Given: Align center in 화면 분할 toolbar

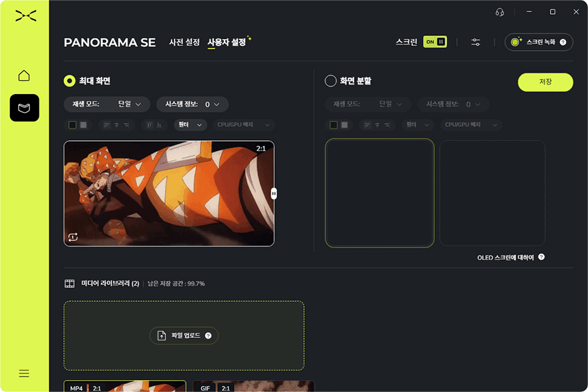Looking at the screenshot, I should coord(378,125).
